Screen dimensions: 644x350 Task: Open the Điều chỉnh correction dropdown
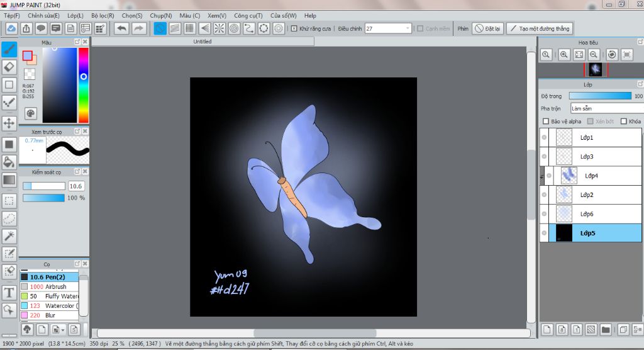click(388, 28)
